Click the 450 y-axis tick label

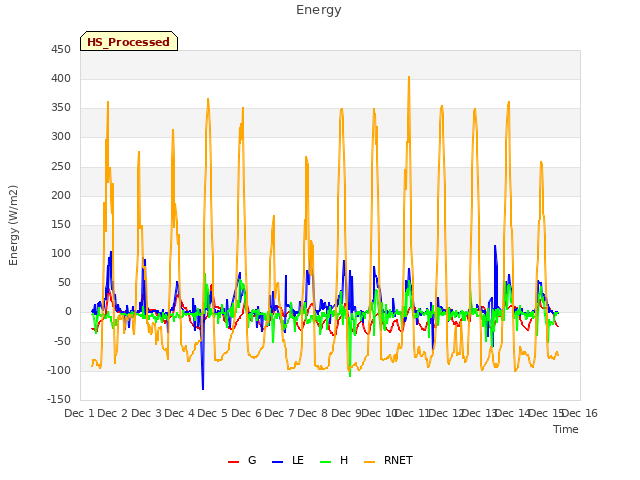(61, 50)
